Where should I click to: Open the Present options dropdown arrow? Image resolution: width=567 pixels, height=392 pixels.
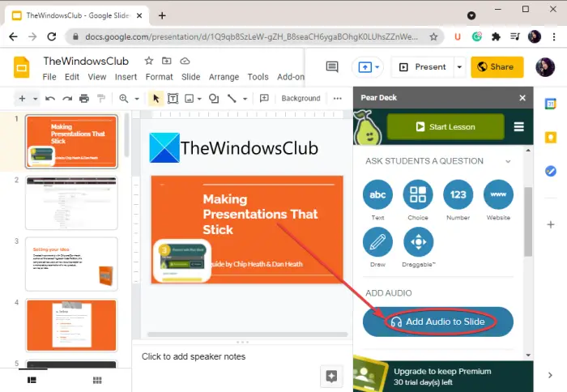click(x=459, y=67)
